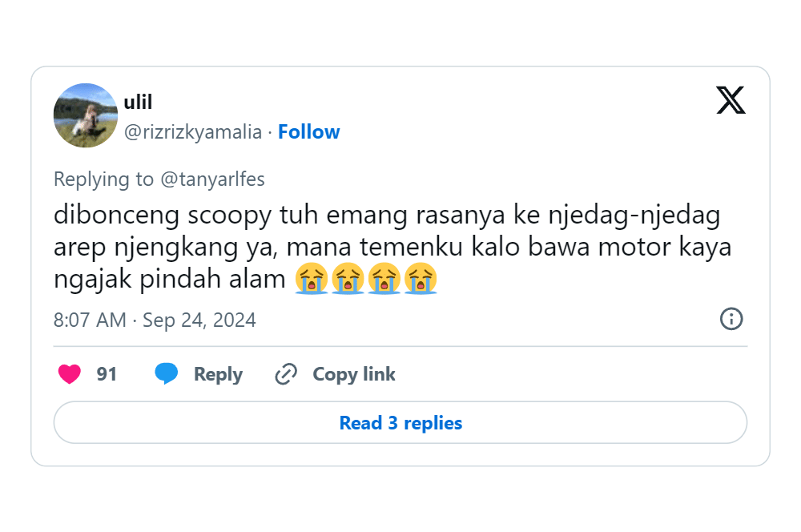Click the first crying emoji in the tweet

[x=311, y=280]
